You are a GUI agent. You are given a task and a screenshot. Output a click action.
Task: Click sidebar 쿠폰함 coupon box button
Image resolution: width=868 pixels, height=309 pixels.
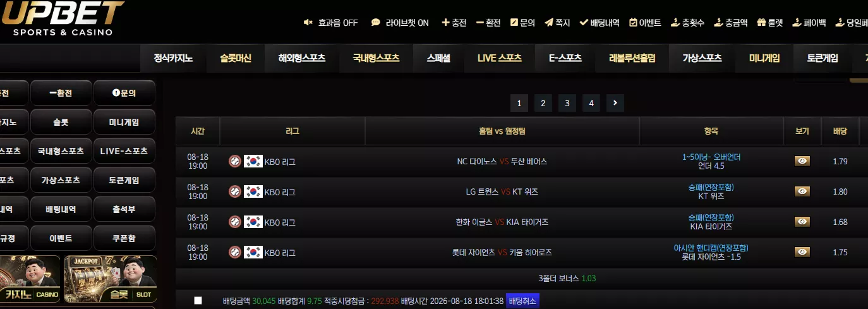click(124, 238)
